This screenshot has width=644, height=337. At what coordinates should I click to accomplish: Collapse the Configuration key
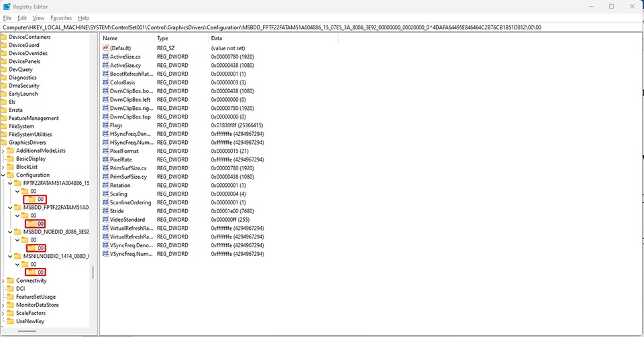click(3, 175)
